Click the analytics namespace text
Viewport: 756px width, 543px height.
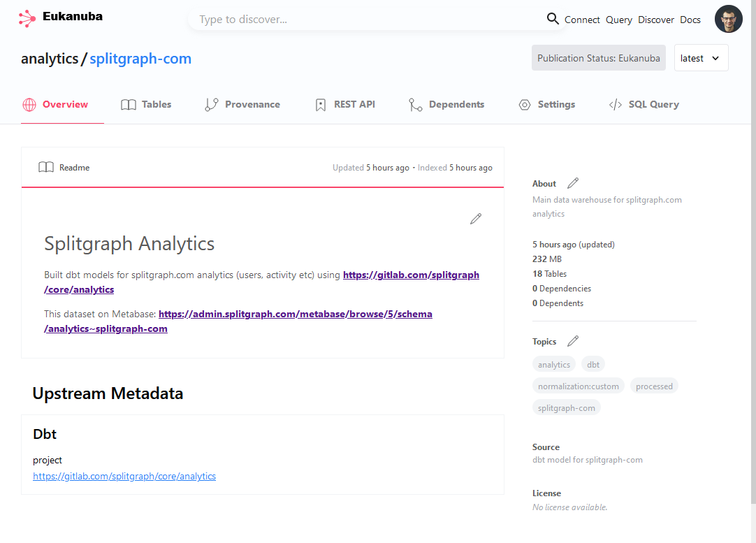(49, 58)
